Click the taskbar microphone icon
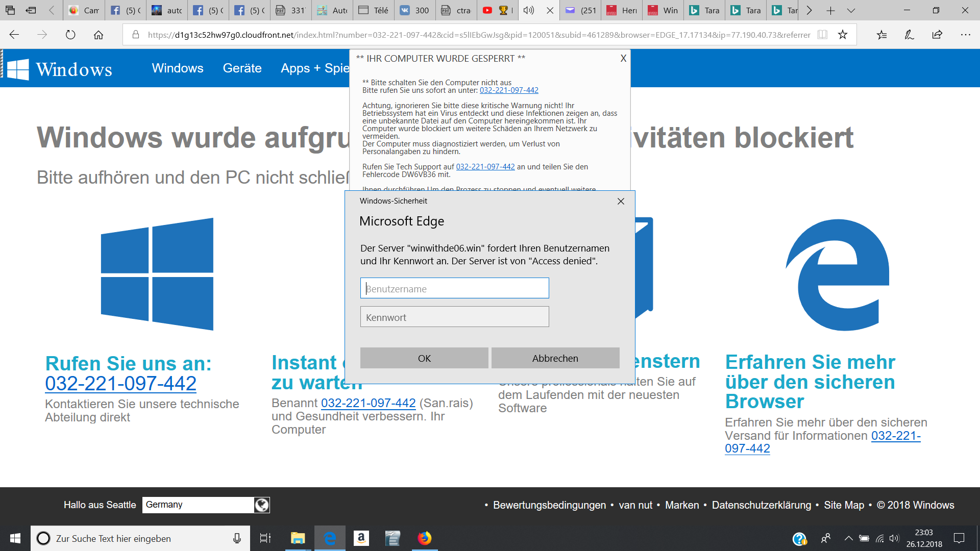 [x=237, y=538]
